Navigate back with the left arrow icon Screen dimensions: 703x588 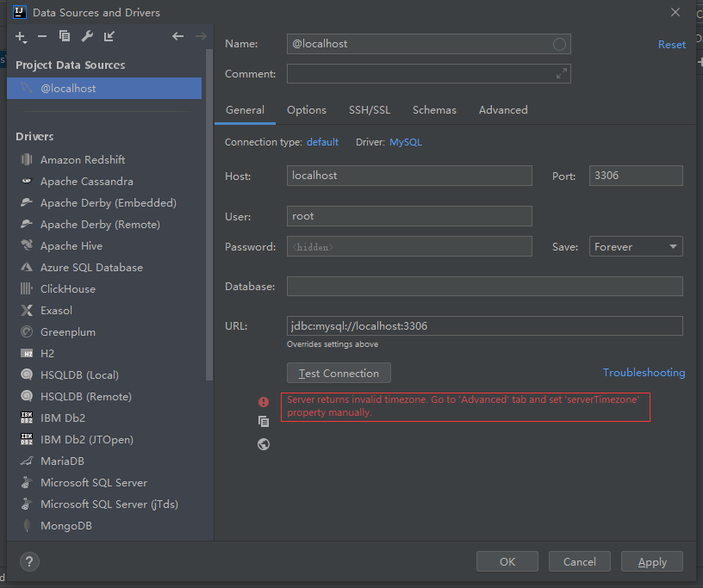click(177, 36)
